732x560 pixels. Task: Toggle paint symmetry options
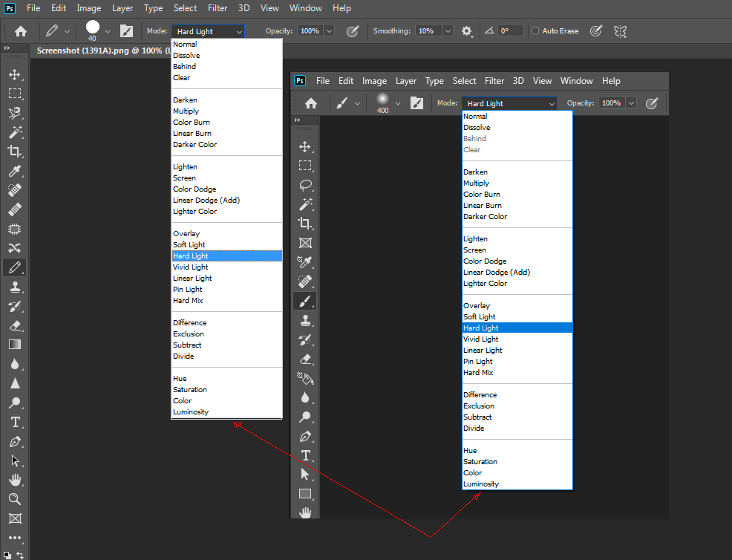click(x=618, y=30)
